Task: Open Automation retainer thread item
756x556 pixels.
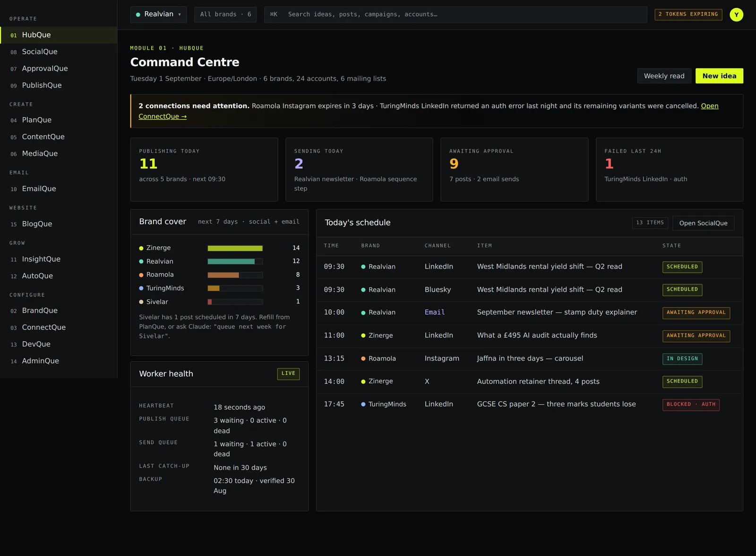Action: click(x=529, y=382)
